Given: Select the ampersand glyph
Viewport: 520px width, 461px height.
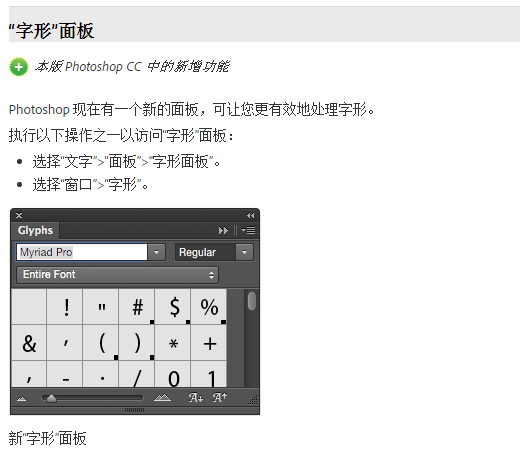Looking at the screenshot, I should pyautogui.click(x=29, y=343).
